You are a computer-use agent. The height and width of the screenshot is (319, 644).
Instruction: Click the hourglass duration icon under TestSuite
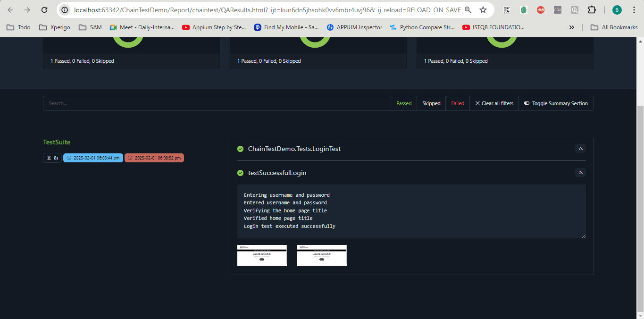49,158
